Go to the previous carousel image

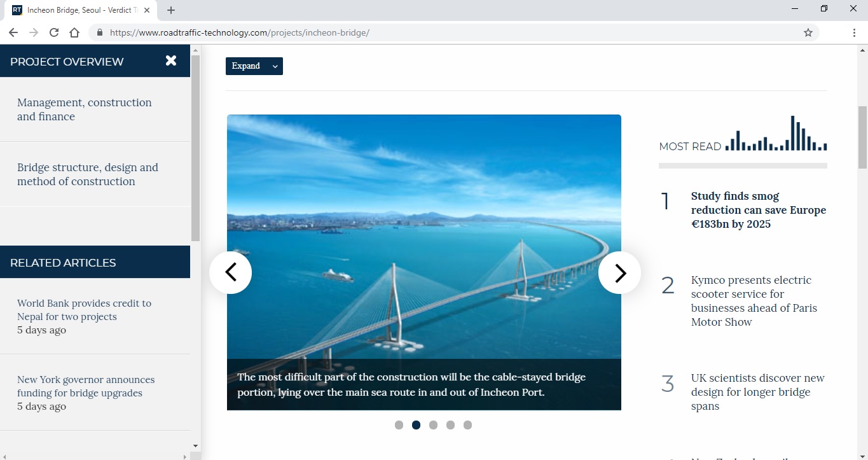(x=231, y=272)
